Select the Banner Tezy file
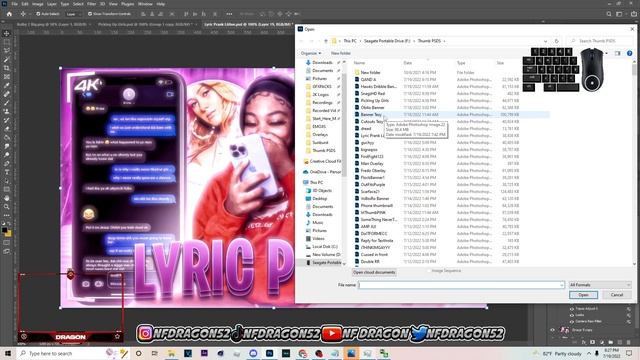 371,115
